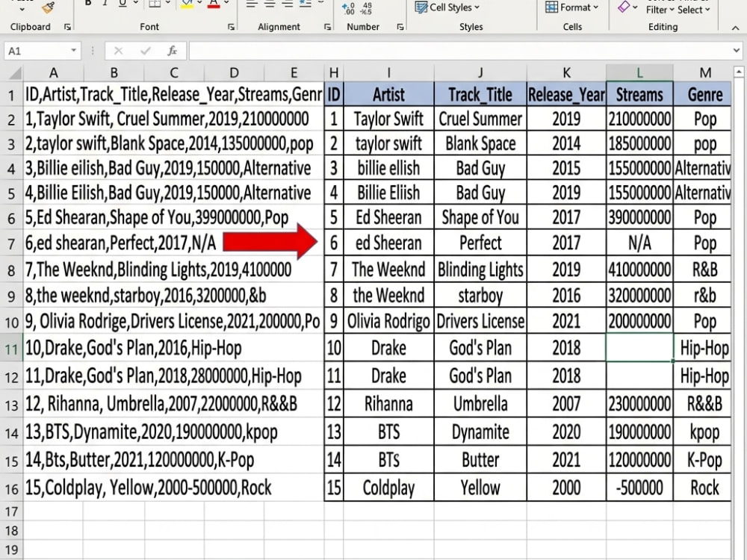Click the Shape of You cell
Viewport: 747px width, 560px height.
coord(480,217)
